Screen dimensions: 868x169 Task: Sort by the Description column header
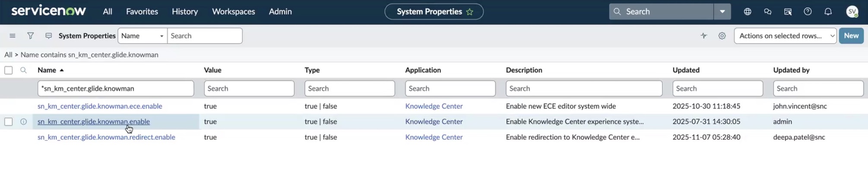pyautogui.click(x=524, y=70)
